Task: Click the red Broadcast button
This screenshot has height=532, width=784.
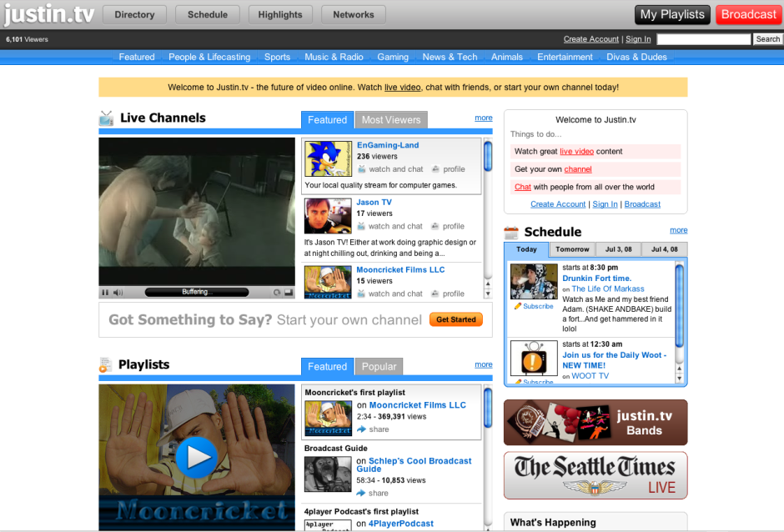Action: (748, 14)
